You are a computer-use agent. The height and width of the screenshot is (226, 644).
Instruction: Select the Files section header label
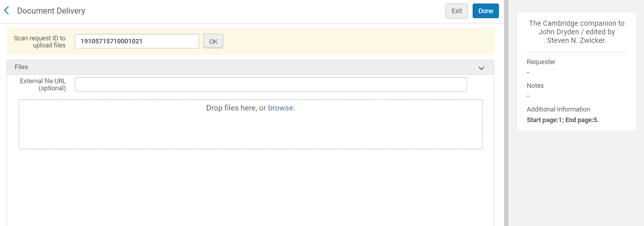(x=21, y=67)
